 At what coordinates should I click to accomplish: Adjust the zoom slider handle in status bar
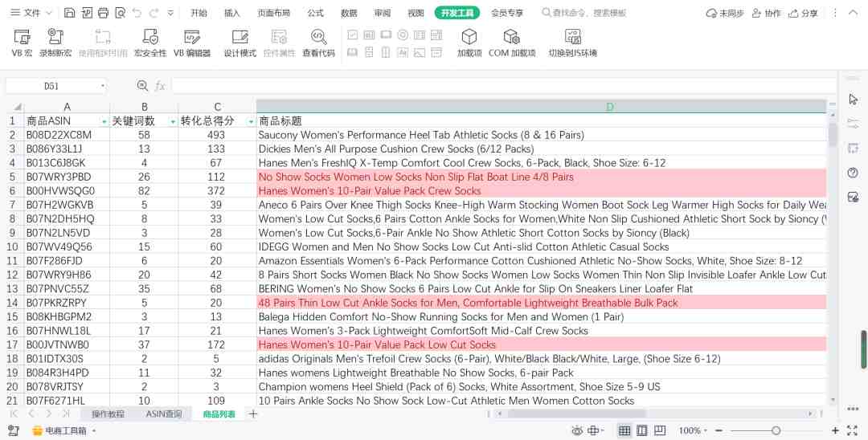coord(776,430)
